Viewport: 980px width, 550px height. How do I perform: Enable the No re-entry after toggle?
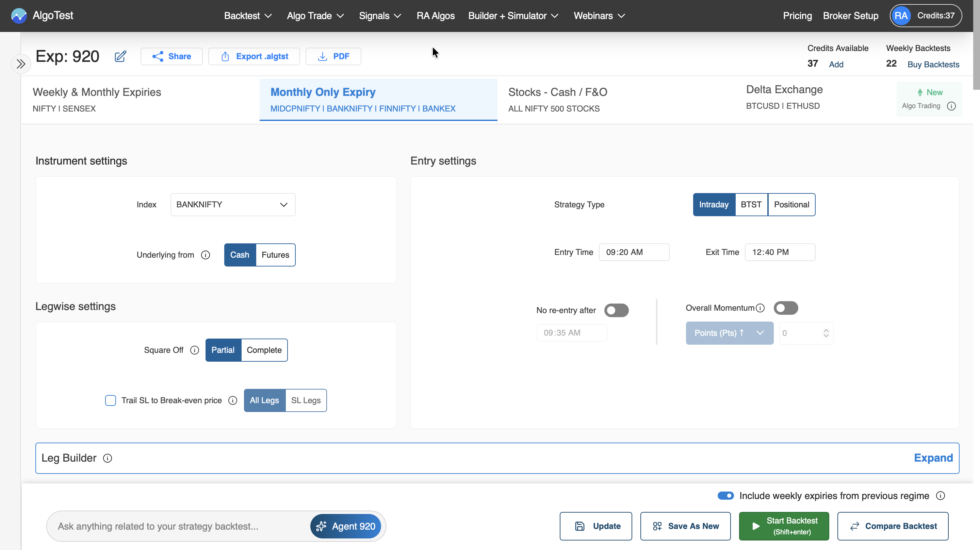[616, 311]
